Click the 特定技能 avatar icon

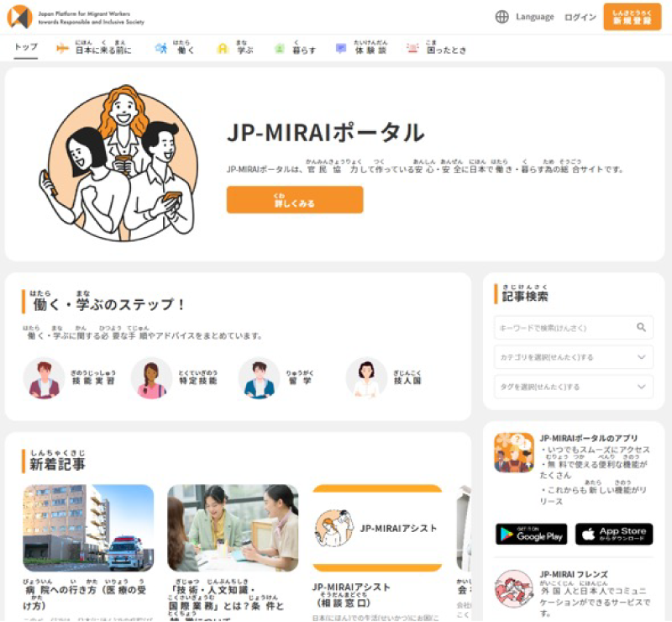coord(151,378)
